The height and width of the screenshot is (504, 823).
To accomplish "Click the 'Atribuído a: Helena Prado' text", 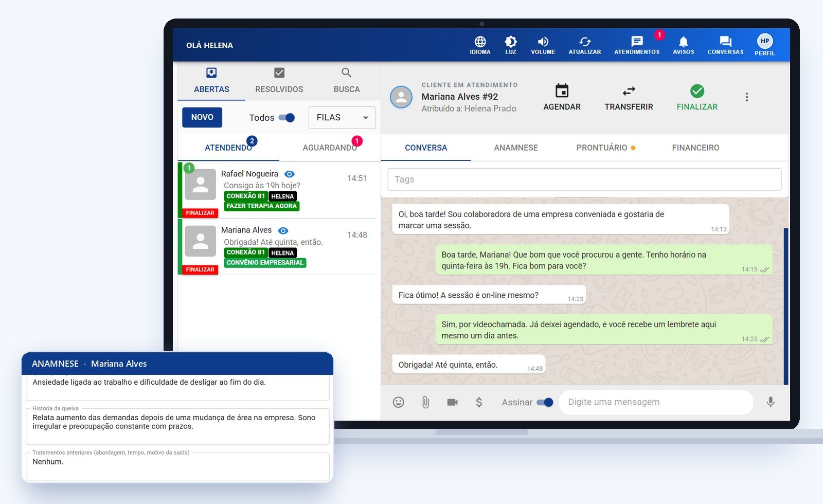I will [x=469, y=109].
